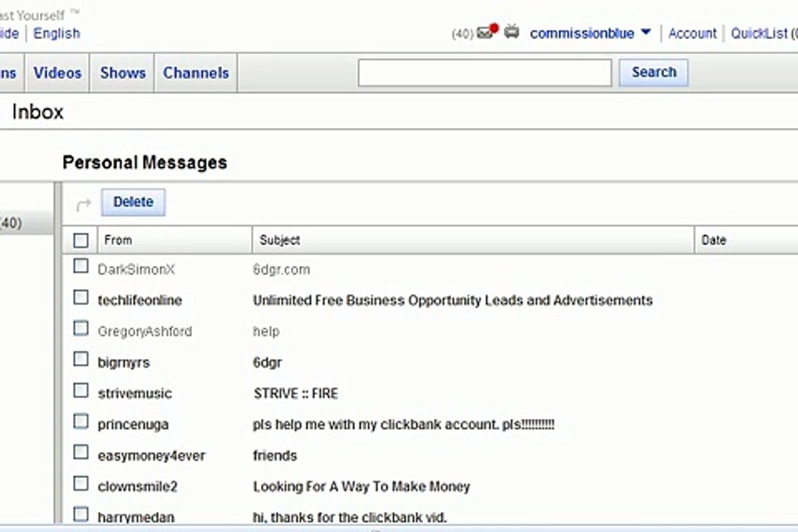Open the Account link

tap(692, 33)
